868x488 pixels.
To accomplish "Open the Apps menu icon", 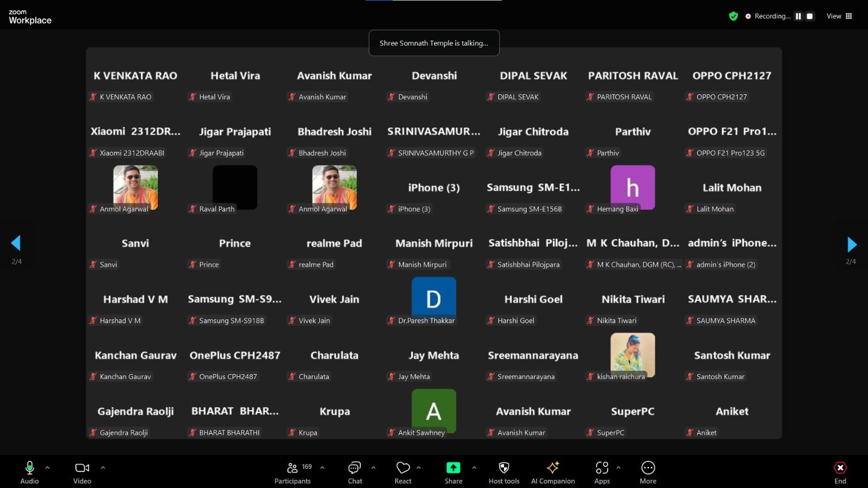I will [602, 472].
